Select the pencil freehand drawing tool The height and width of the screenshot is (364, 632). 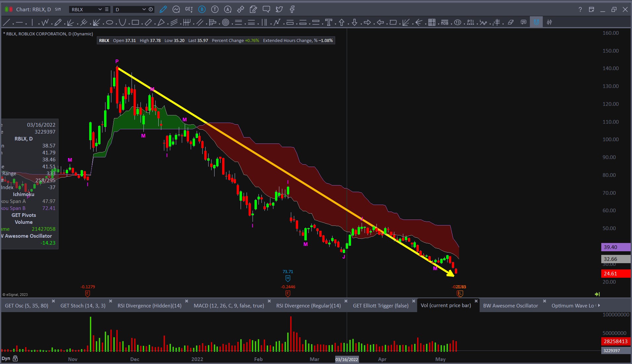click(58, 22)
